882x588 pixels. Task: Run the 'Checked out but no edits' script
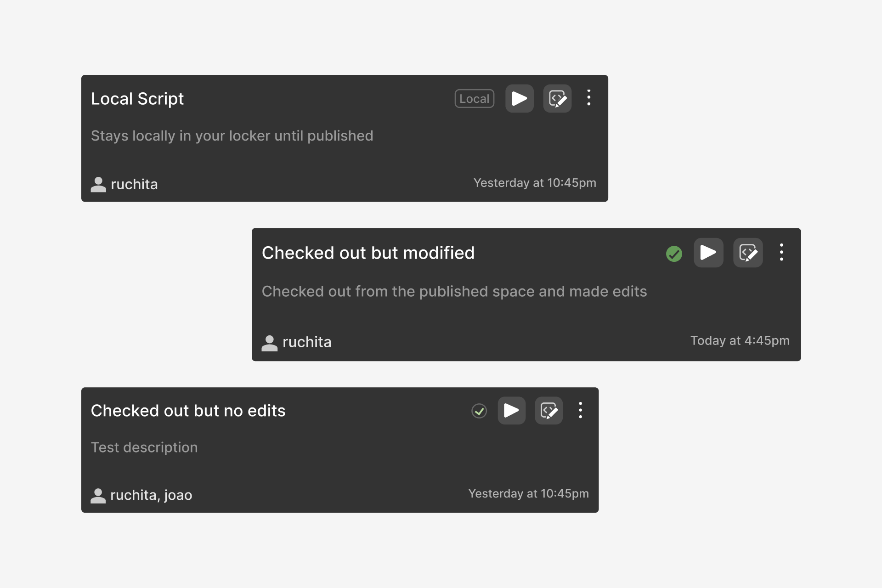[x=511, y=410]
